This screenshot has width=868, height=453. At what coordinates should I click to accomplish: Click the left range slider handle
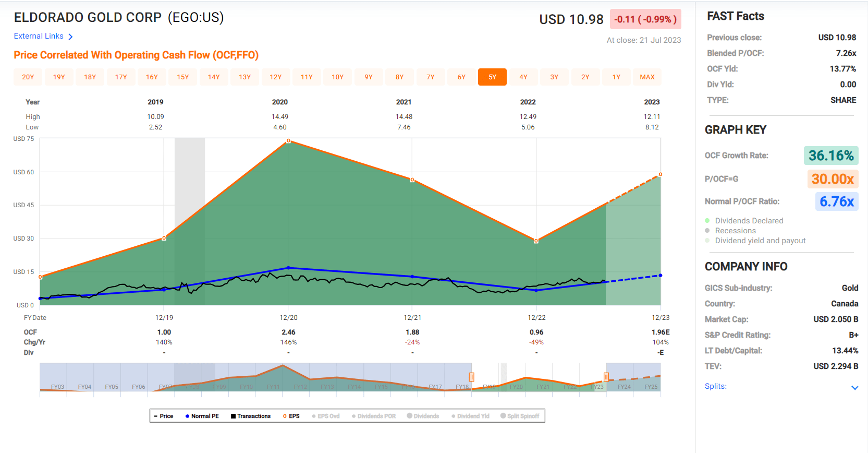471,377
